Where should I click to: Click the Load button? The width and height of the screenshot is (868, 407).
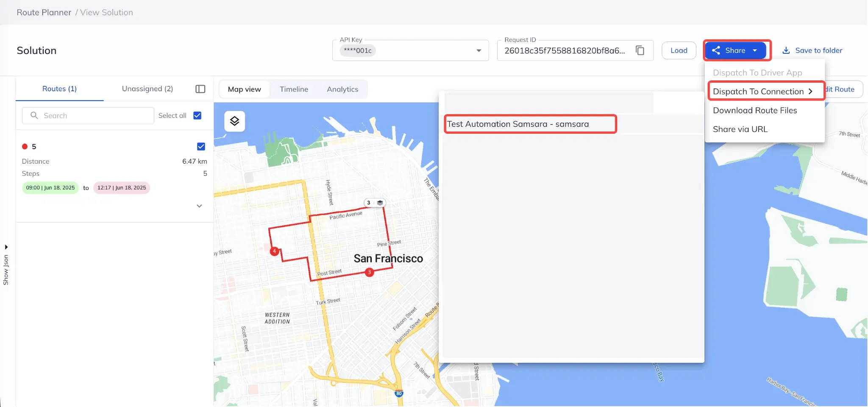point(679,50)
